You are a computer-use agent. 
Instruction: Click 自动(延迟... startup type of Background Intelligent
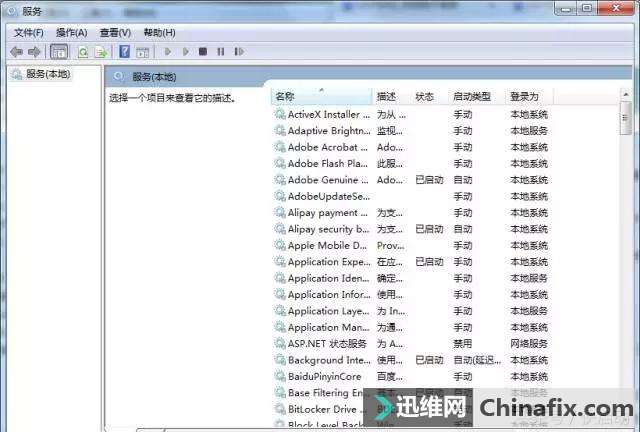477,360
